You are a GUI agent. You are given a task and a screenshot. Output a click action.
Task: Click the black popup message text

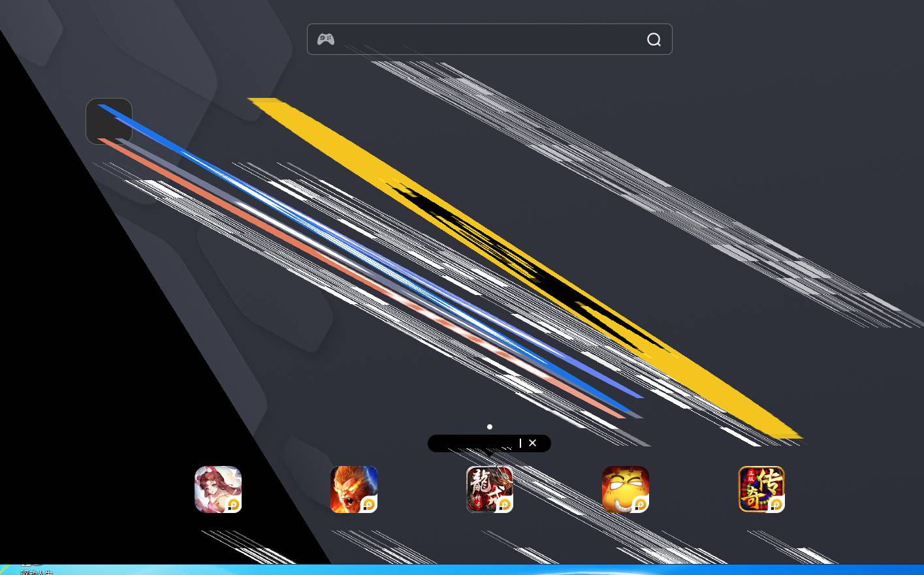[473, 444]
